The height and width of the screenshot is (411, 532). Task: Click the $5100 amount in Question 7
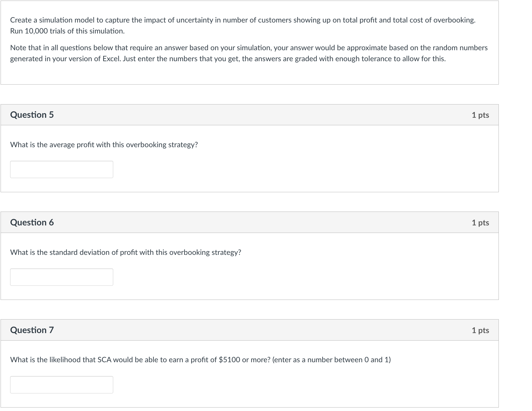230,360
